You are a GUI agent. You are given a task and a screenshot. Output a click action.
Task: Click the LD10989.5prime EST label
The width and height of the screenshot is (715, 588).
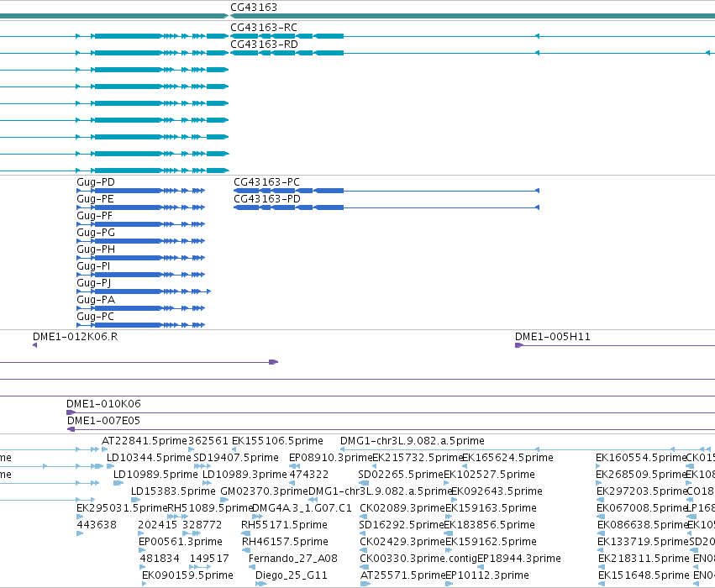click(155, 475)
